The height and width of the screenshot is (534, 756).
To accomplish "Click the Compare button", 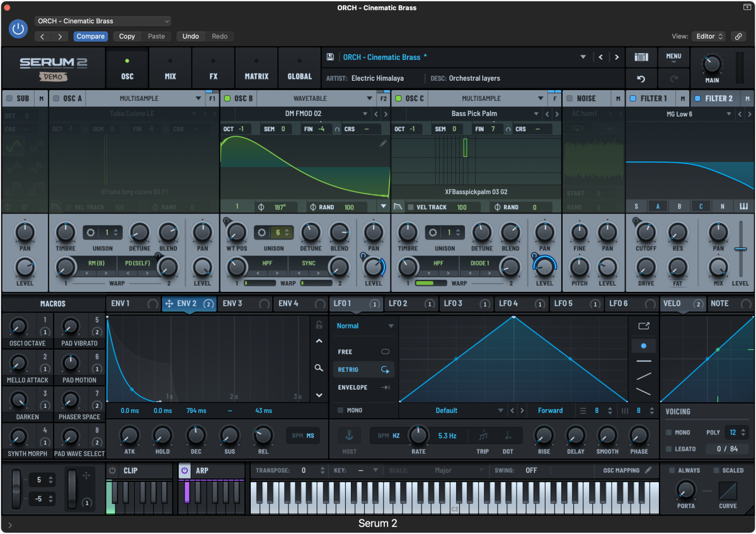I will pyautogui.click(x=91, y=37).
